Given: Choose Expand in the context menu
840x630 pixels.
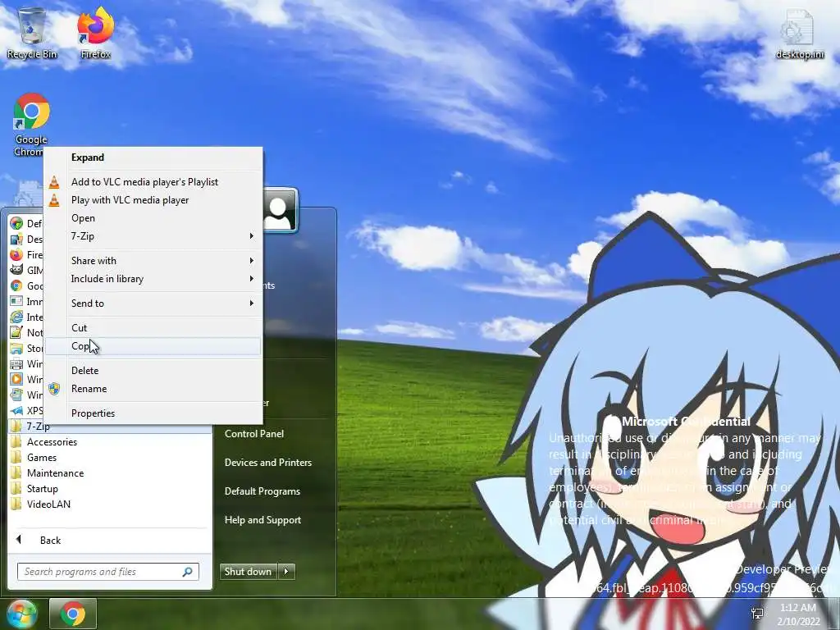Looking at the screenshot, I should (x=153, y=157).
